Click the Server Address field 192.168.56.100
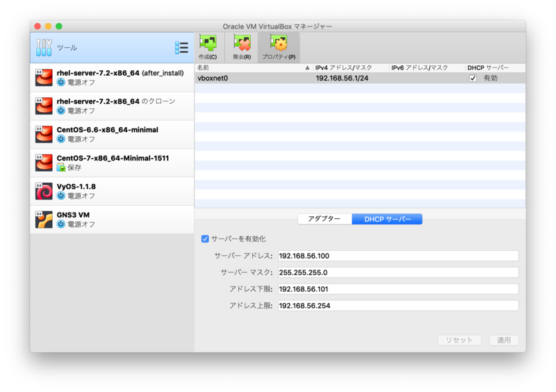 (x=398, y=256)
